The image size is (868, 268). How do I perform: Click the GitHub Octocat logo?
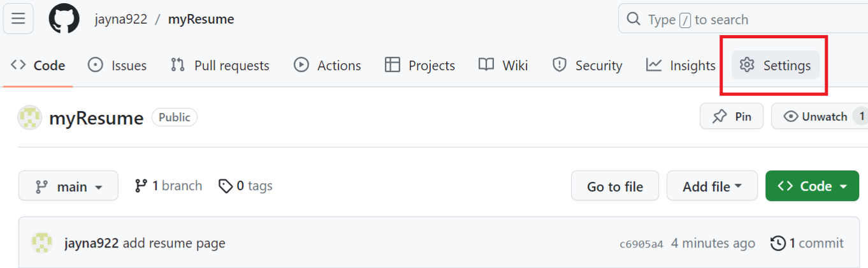point(64,19)
